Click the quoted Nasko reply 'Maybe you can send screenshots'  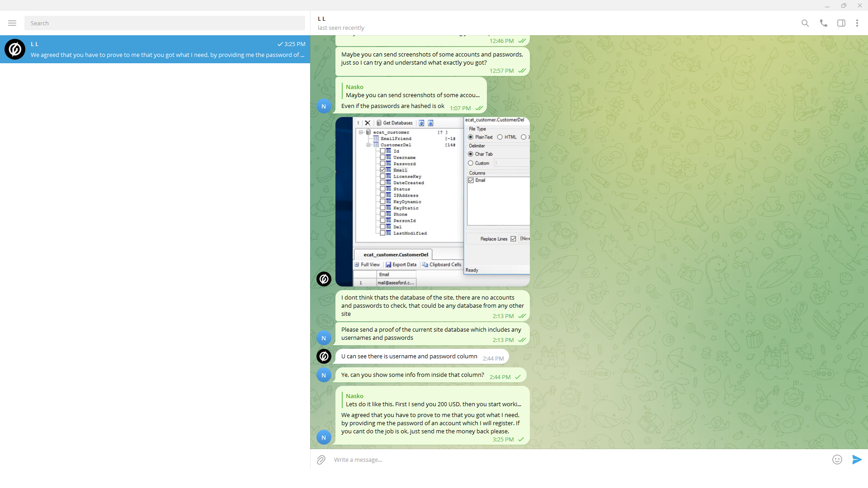411,91
